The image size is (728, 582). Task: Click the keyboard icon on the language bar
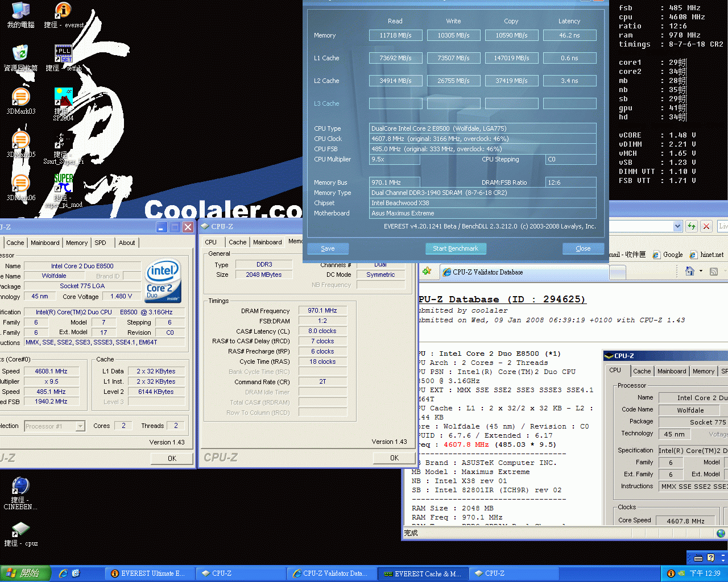pos(698,558)
